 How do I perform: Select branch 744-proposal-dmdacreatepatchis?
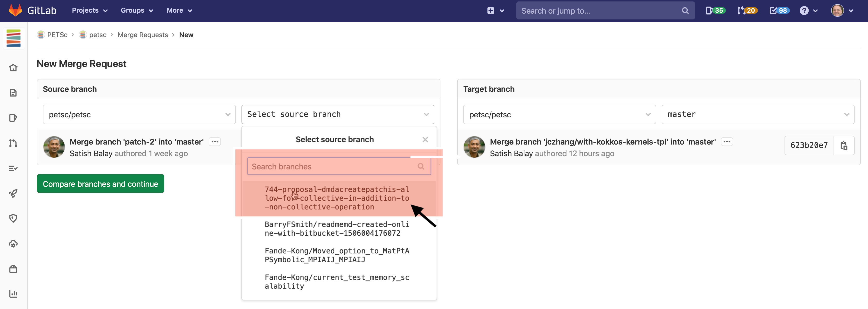[339, 198]
